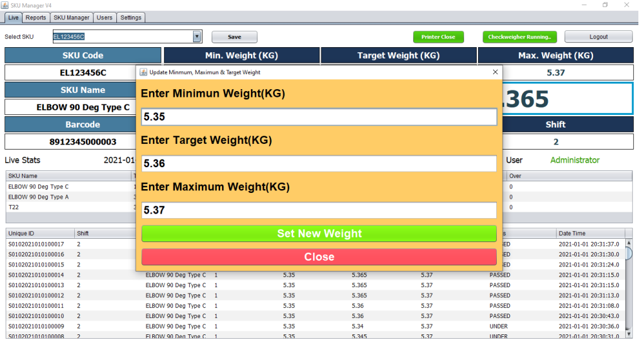Switch to the Reports tab
The image size is (644, 340).
(x=36, y=18)
